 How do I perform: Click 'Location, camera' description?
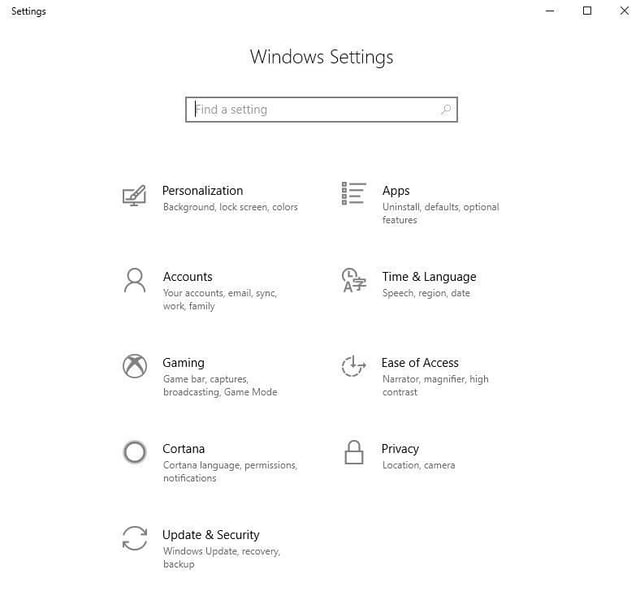click(418, 465)
